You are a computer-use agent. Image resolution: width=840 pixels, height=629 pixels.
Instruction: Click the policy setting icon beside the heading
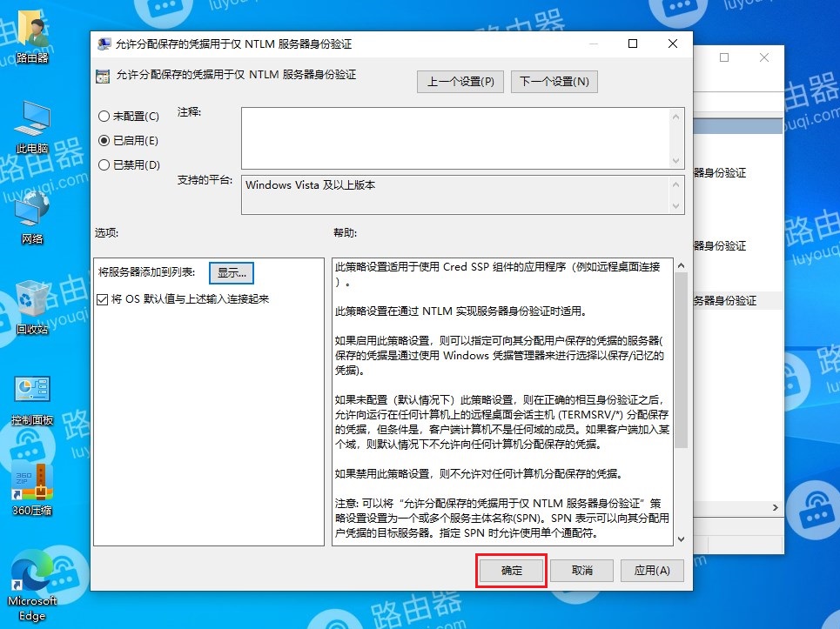103,76
